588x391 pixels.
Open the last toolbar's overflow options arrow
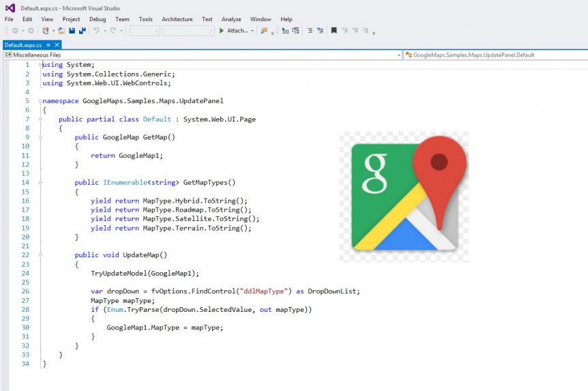[374, 33]
